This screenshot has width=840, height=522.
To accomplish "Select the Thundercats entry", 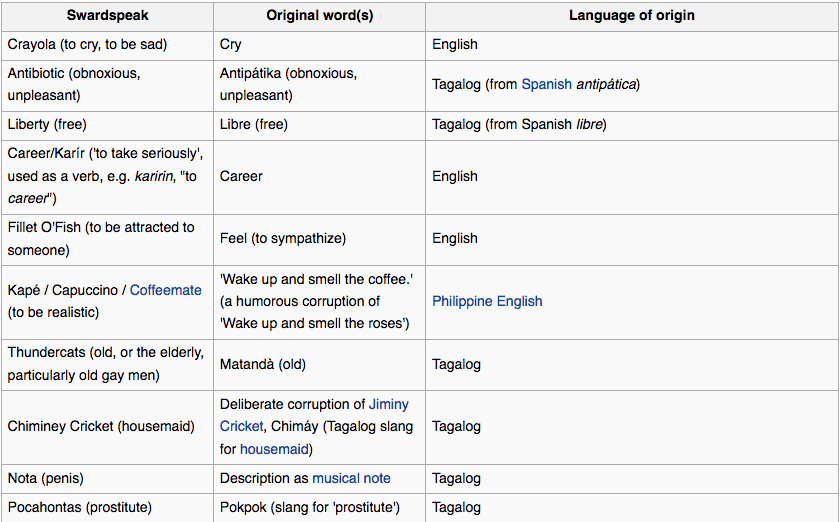I will coord(105,364).
